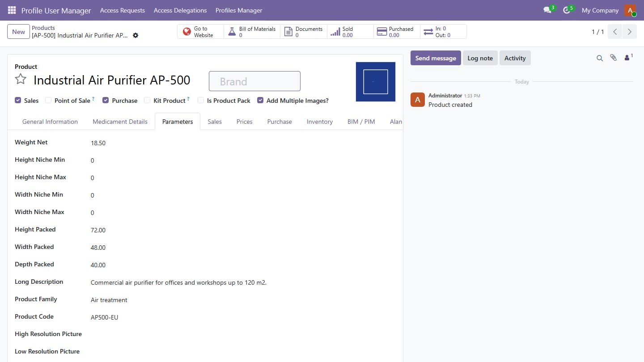Open the Documents stat button
Screen dimensions: 644x362
(x=304, y=32)
